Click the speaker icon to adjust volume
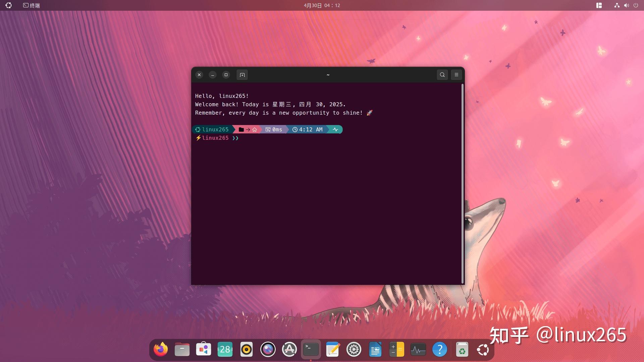This screenshot has height=362, width=644. coord(626,5)
